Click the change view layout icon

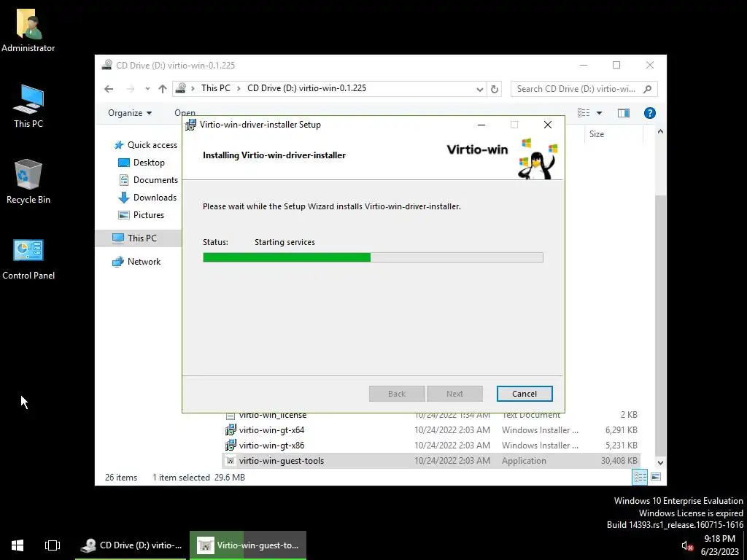[x=584, y=113]
